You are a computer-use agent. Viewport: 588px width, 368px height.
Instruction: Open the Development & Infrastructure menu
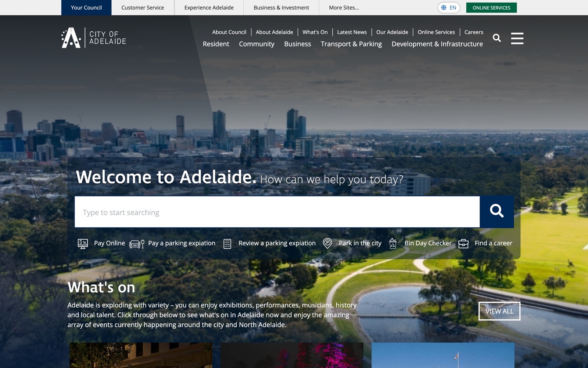pyautogui.click(x=437, y=44)
